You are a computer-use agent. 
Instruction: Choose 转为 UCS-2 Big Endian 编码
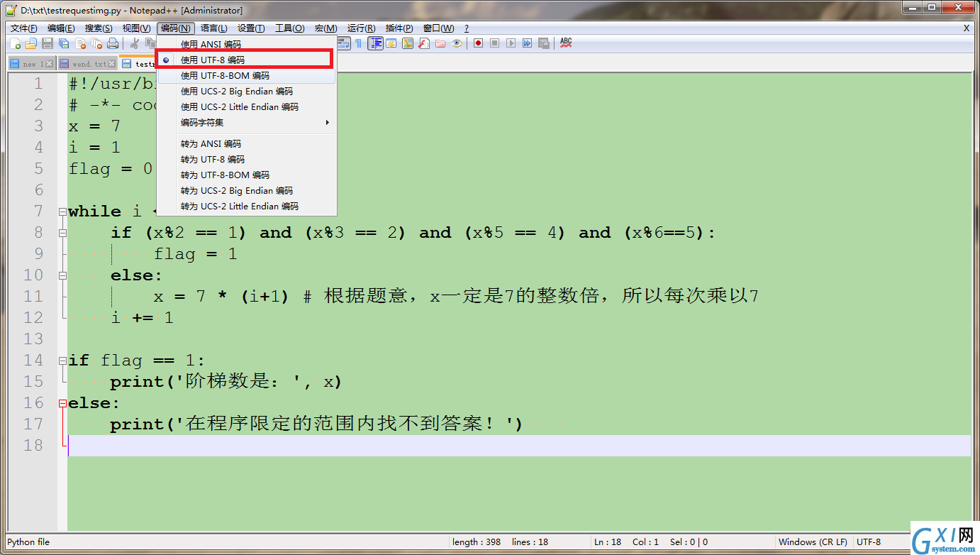pos(246,190)
